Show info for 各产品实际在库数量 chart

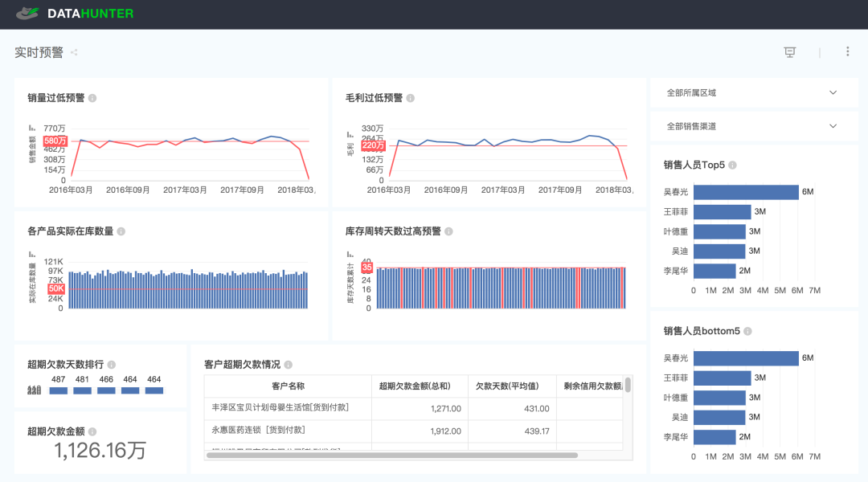point(121,231)
